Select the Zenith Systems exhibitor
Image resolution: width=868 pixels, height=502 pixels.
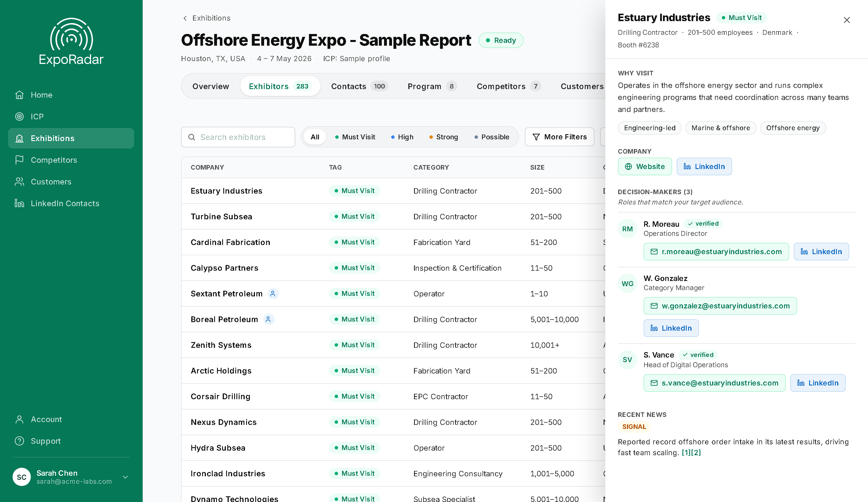click(x=393, y=345)
